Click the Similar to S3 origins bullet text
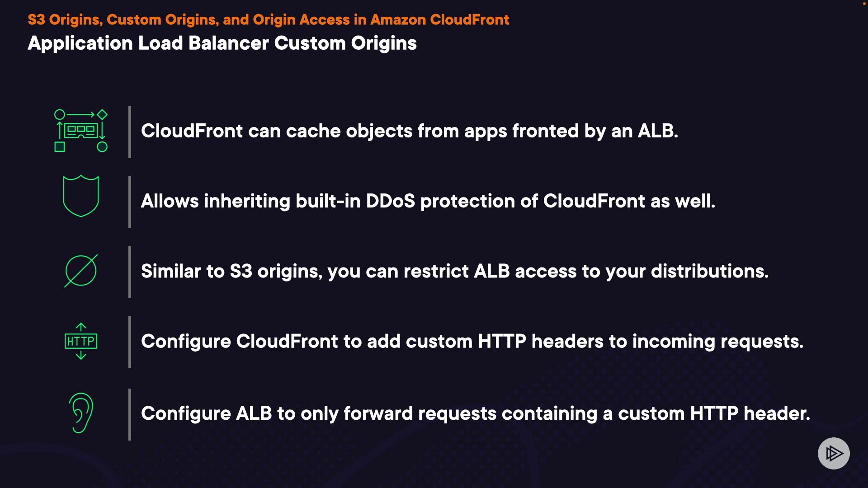868x488 pixels. (454, 271)
